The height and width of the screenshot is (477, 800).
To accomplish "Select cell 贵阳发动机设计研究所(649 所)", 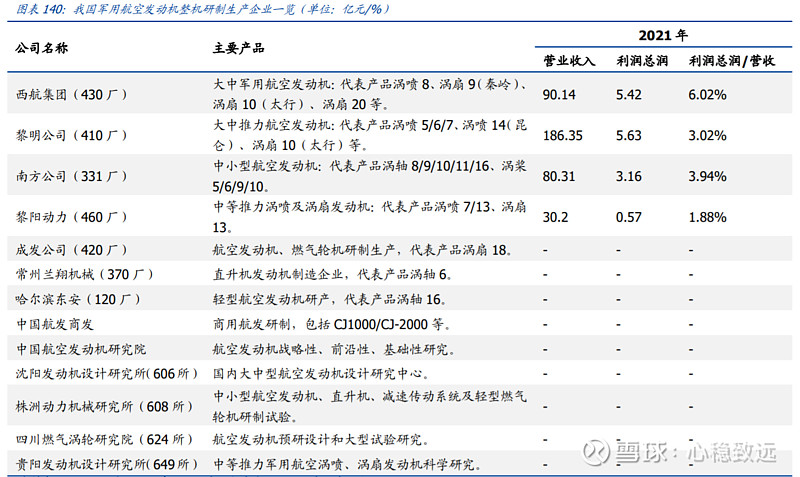I will tap(107, 464).
